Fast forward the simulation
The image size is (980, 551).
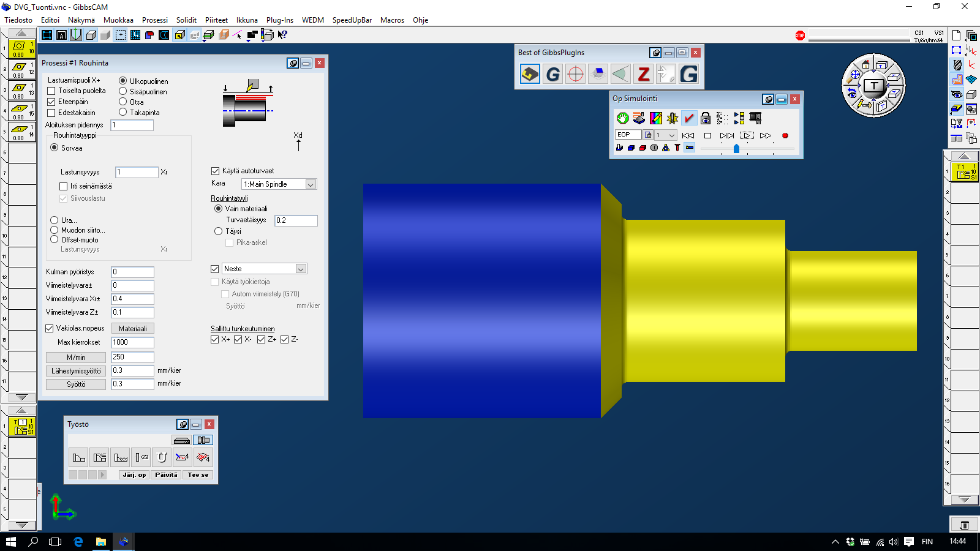[x=766, y=135]
